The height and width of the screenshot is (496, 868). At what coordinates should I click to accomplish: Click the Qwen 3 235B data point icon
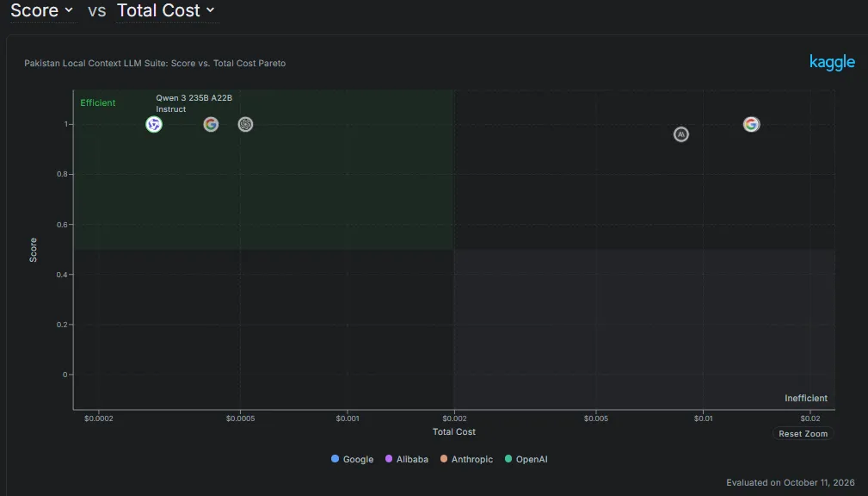154,124
